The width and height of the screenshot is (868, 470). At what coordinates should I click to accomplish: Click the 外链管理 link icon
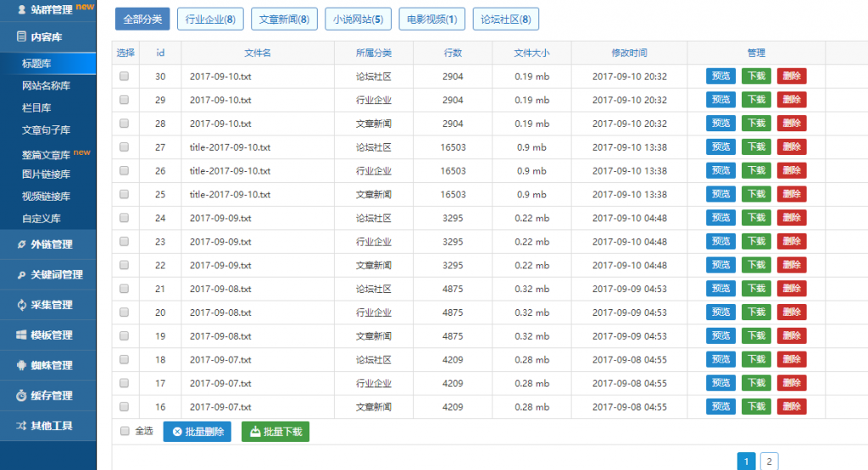pyautogui.click(x=22, y=245)
